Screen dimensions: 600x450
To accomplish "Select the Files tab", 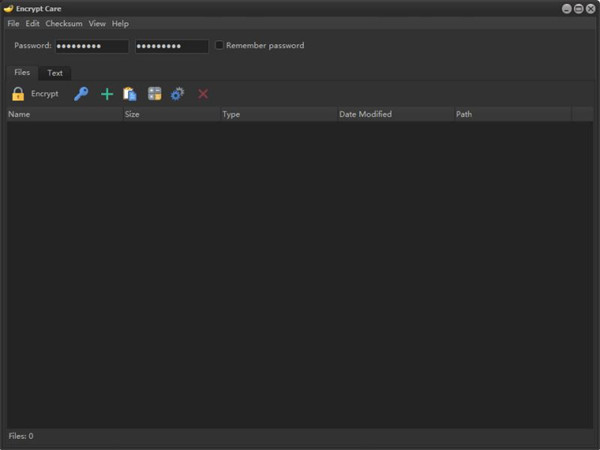I will tap(22, 72).
